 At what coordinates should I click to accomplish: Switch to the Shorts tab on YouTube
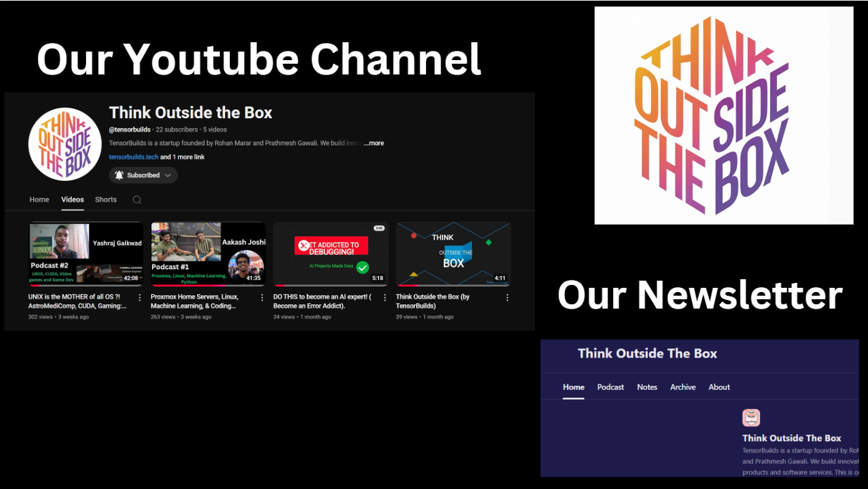pyautogui.click(x=106, y=200)
